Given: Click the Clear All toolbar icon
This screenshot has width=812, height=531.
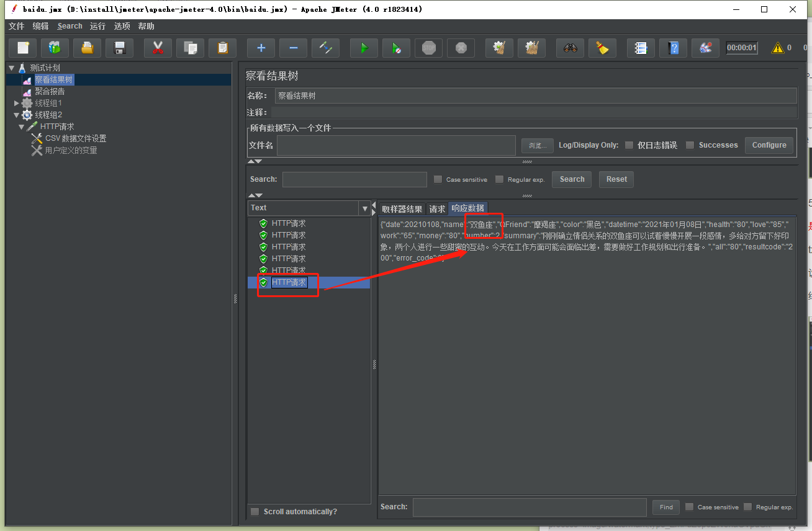Looking at the screenshot, I should (x=532, y=48).
